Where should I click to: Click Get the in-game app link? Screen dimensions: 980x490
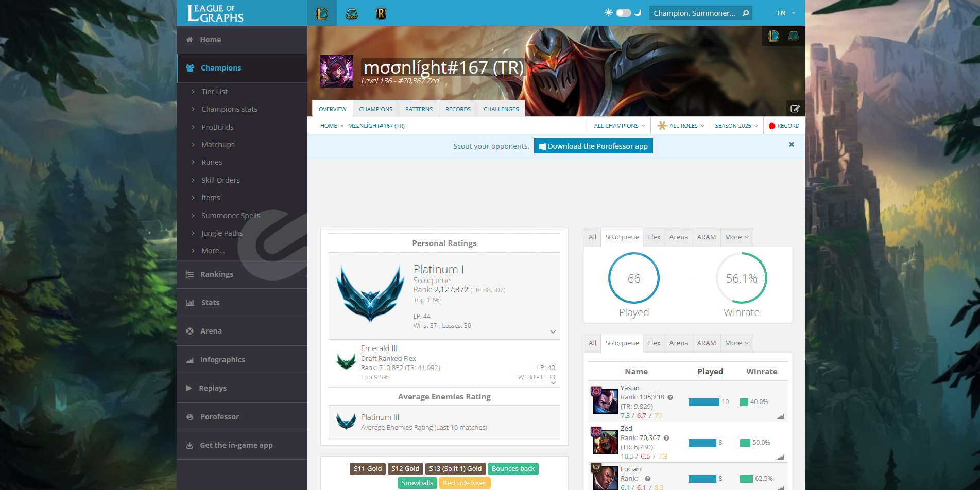[242, 445]
